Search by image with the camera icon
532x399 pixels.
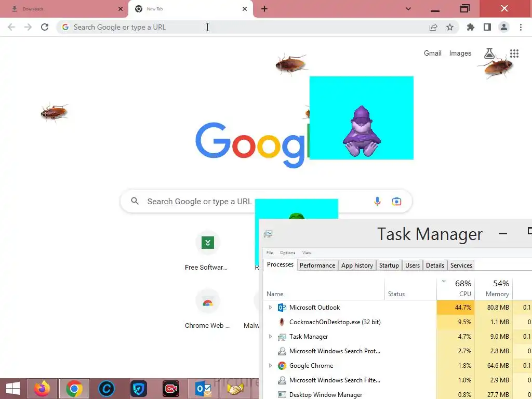coord(396,202)
